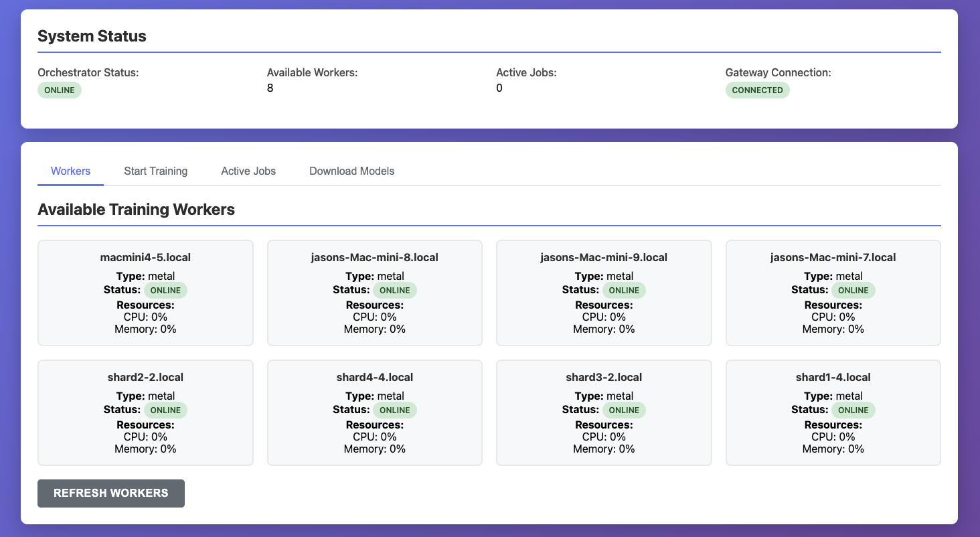
Task: Click the ONLINE badge on shard1-4.local
Action: (x=853, y=410)
